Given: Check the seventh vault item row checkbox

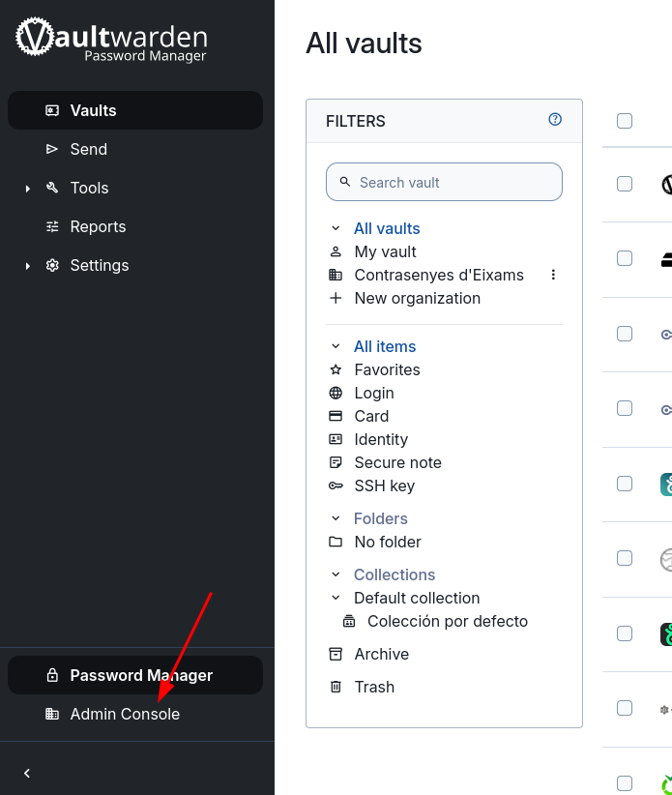Looking at the screenshot, I should [x=625, y=633].
